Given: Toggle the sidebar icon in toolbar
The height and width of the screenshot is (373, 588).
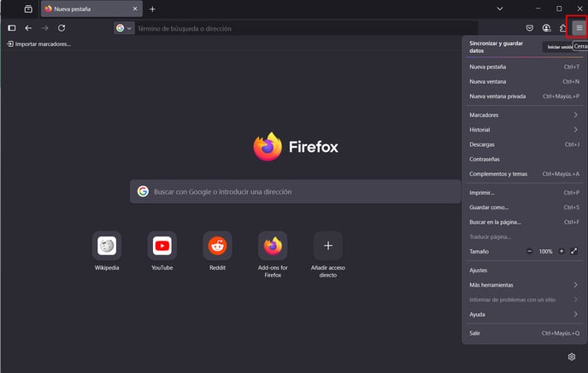Looking at the screenshot, I should click(12, 28).
